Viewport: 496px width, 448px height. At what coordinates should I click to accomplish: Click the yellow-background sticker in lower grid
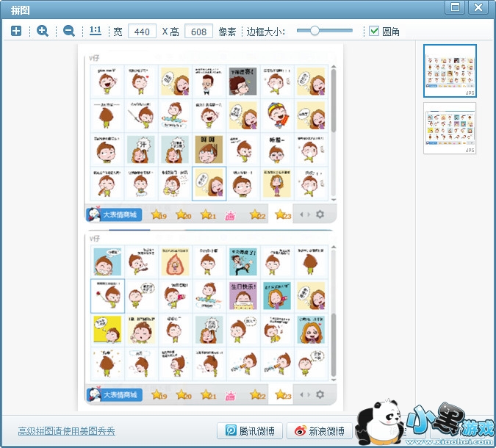(107, 330)
